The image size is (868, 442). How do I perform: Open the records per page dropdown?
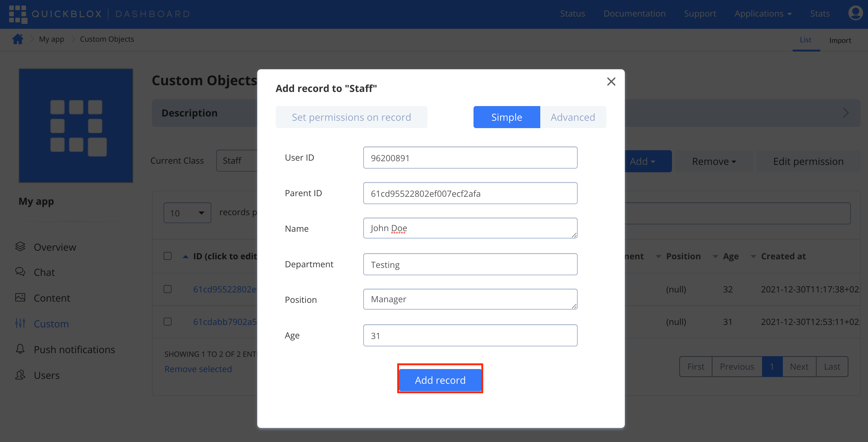click(187, 213)
